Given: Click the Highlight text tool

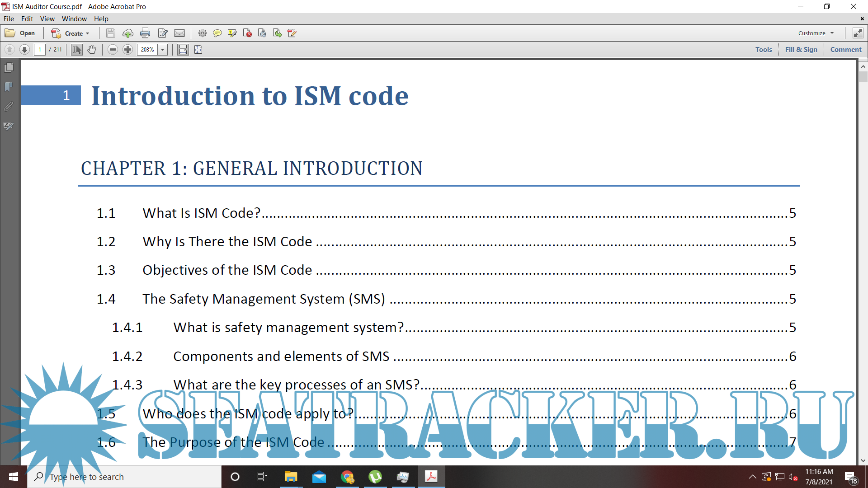Looking at the screenshot, I should pos(232,33).
